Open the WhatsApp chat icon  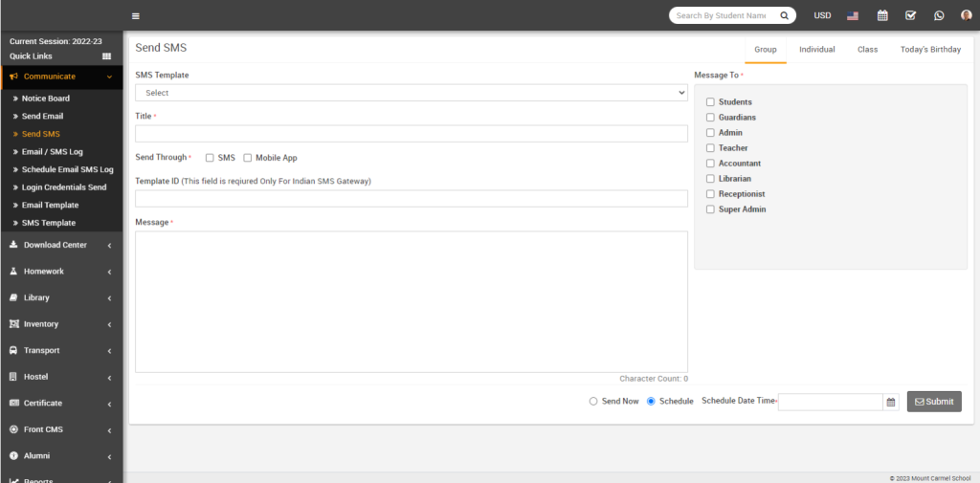click(940, 15)
